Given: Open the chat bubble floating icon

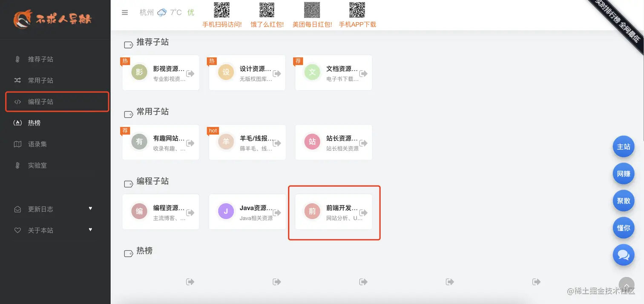Looking at the screenshot, I should click(x=623, y=255).
